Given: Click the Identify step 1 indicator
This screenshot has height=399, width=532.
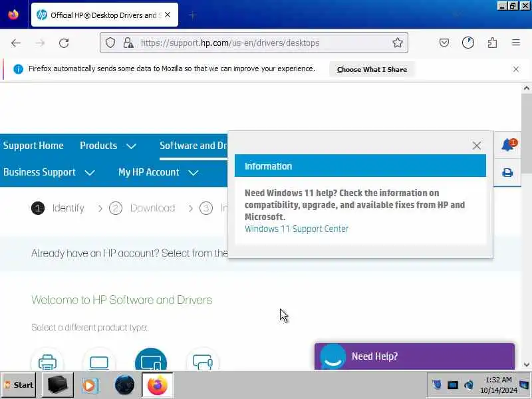Looking at the screenshot, I should pyautogui.click(x=58, y=208).
